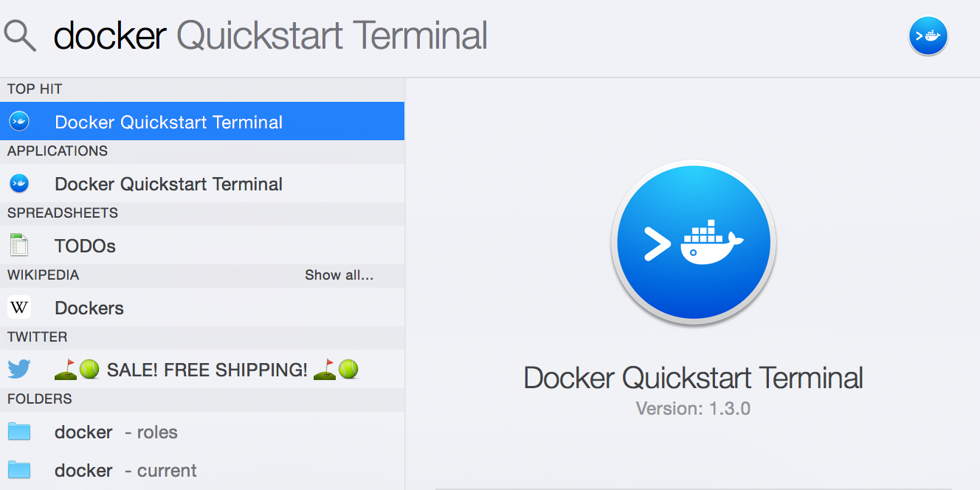Click the Docker icon in the Applications row
The image size is (980, 490).
18,183
